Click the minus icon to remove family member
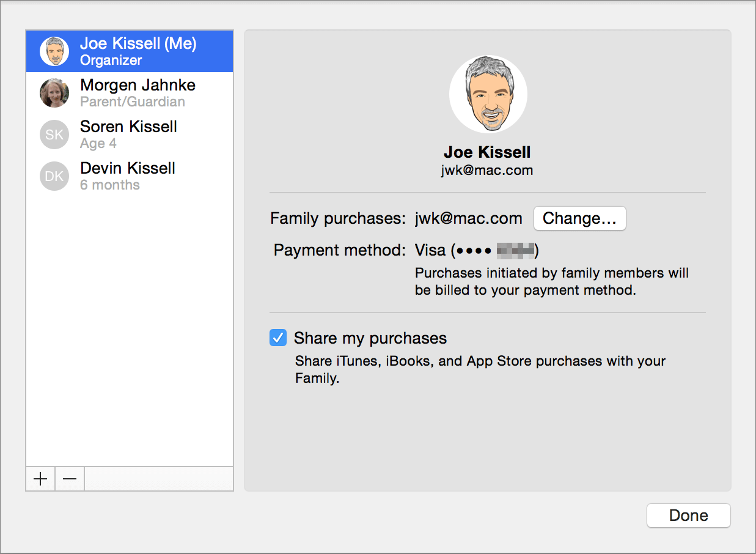756x554 pixels. (69, 479)
